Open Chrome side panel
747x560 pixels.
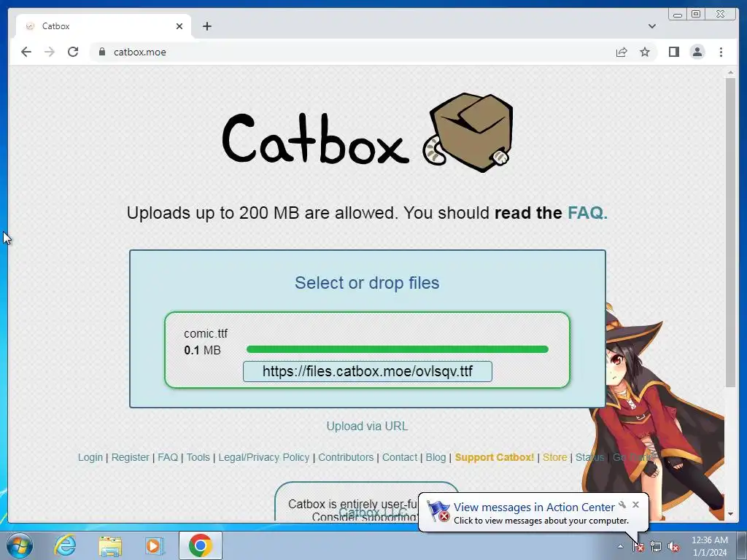[673, 52]
